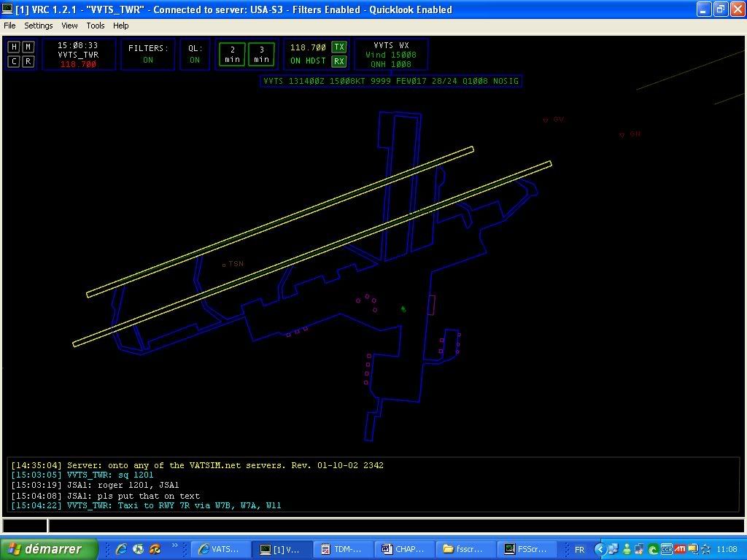The height and width of the screenshot is (560, 747).
Task: Click the VVTS WX weather panel
Action: point(391,55)
